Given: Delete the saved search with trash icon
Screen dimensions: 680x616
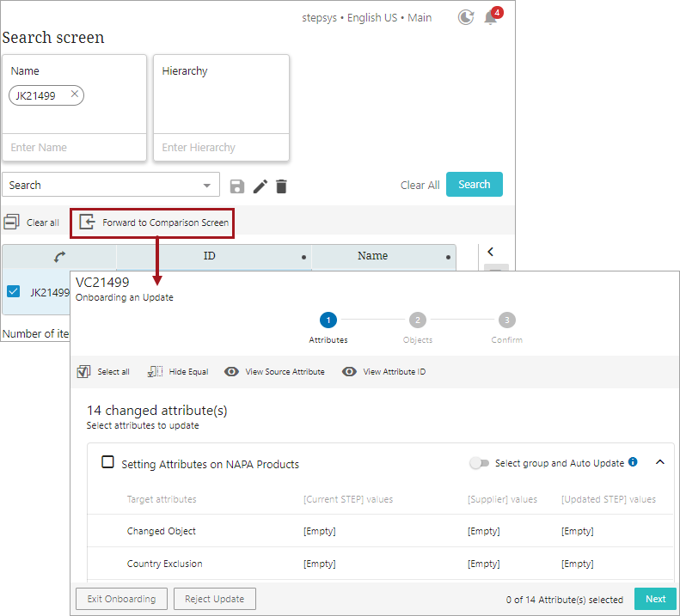Looking at the screenshot, I should coord(281,186).
